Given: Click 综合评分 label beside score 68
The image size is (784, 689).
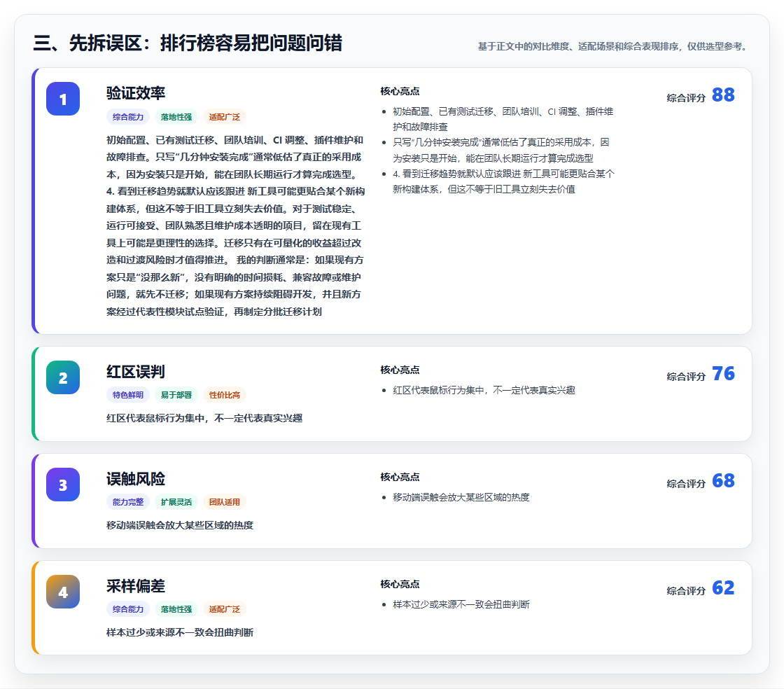Looking at the screenshot, I should pos(686,484).
